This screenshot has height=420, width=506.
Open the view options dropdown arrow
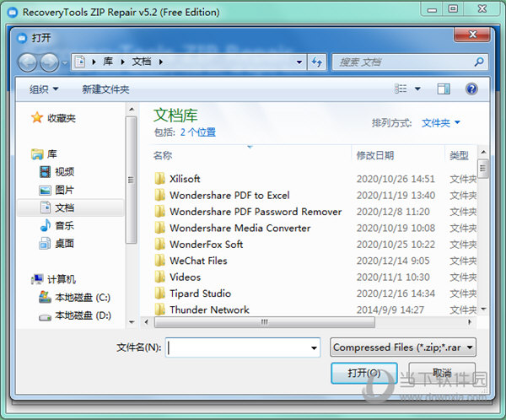pyautogui.click(x=417, y=89)
